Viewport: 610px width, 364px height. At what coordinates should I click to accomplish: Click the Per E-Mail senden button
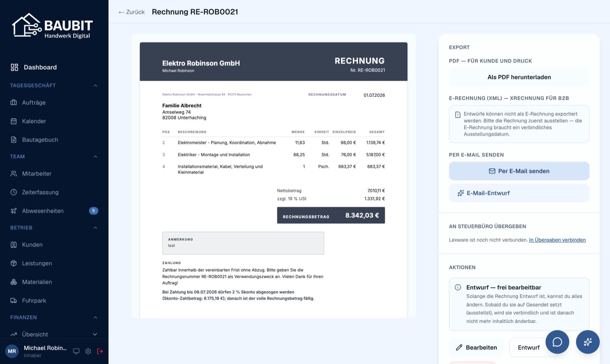pyautogui.click(x=519, y=171)
